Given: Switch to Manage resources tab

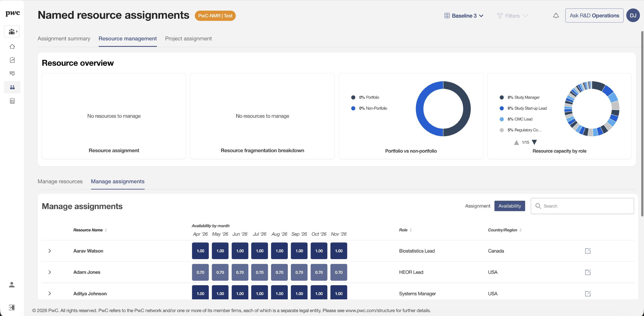Looking at the screenshot, I should click(60, 182).
